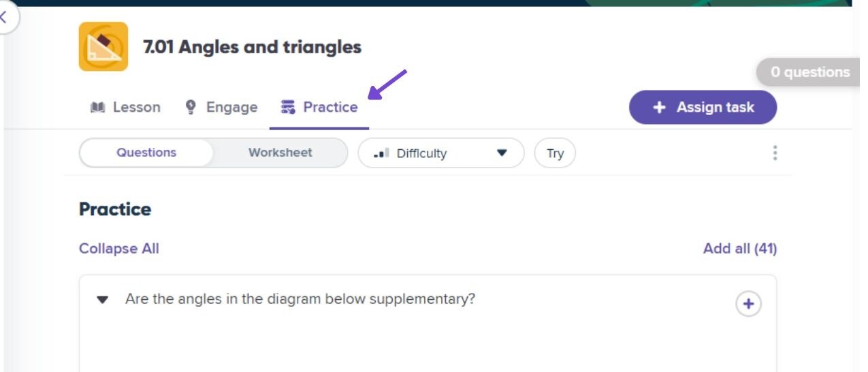868x372 pixels.
Task: Click the Engage lightbulb icon
Action: click(191, 107)
